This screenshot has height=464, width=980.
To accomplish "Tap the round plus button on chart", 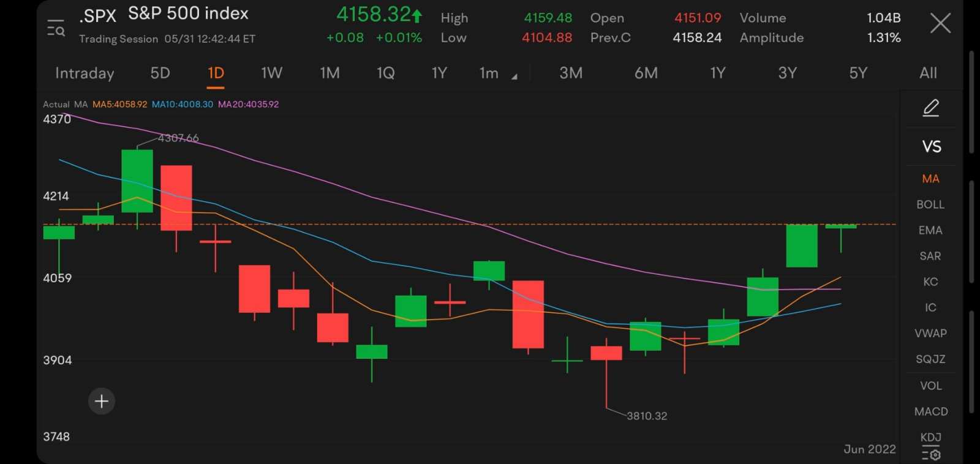I will click(102, 402).
